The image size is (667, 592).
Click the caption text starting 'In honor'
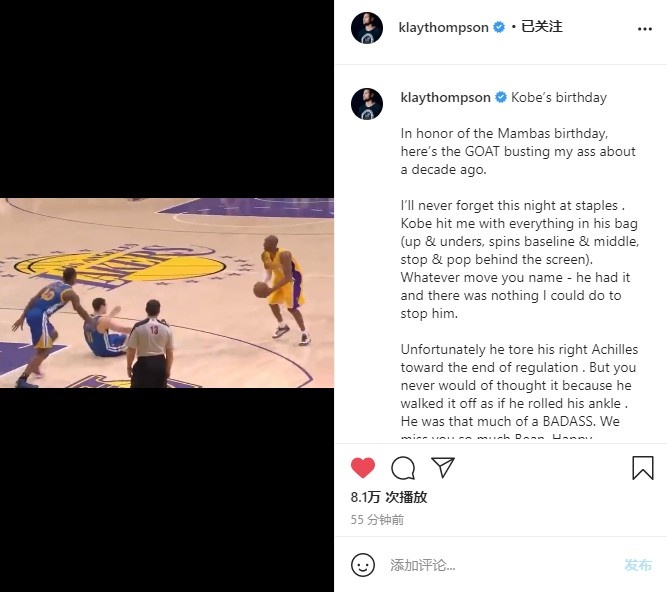[x=518, y=151]
